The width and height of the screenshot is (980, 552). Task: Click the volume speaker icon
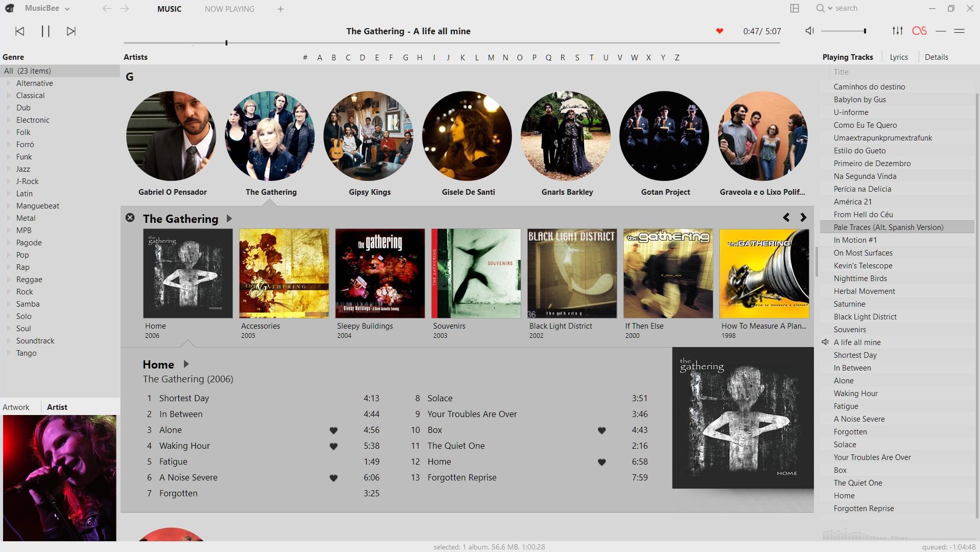tap(809, 31)
